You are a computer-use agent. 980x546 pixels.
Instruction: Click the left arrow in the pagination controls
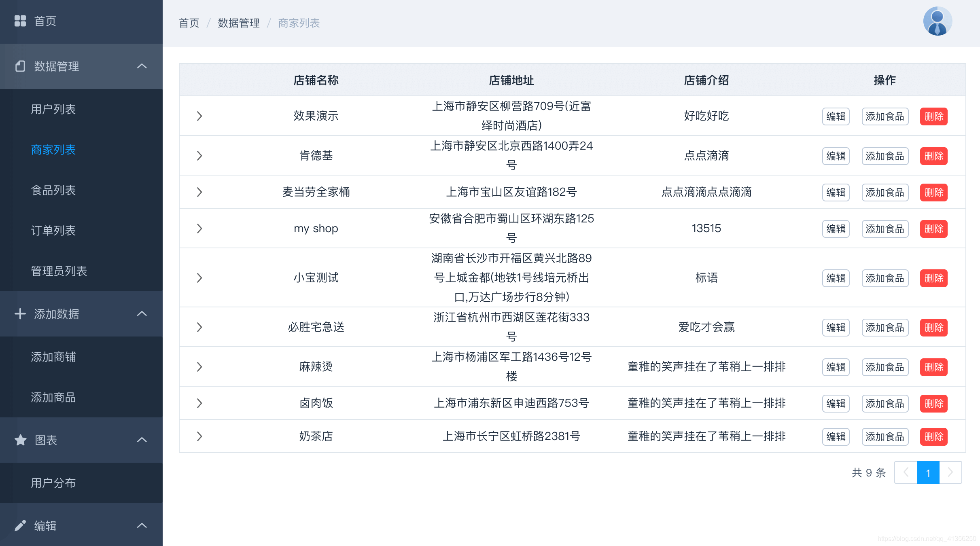(x=906, y=472)
